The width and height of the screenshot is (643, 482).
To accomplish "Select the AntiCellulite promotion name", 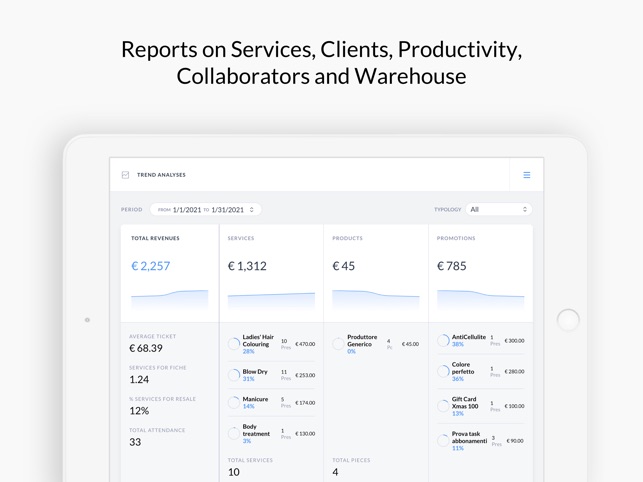I will [x=469, y=337].
